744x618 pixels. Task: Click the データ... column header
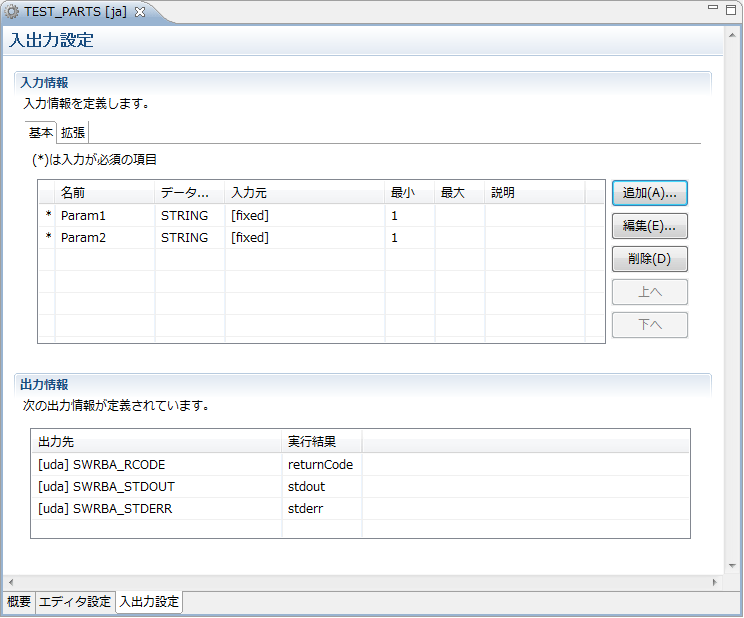(190, 193)
